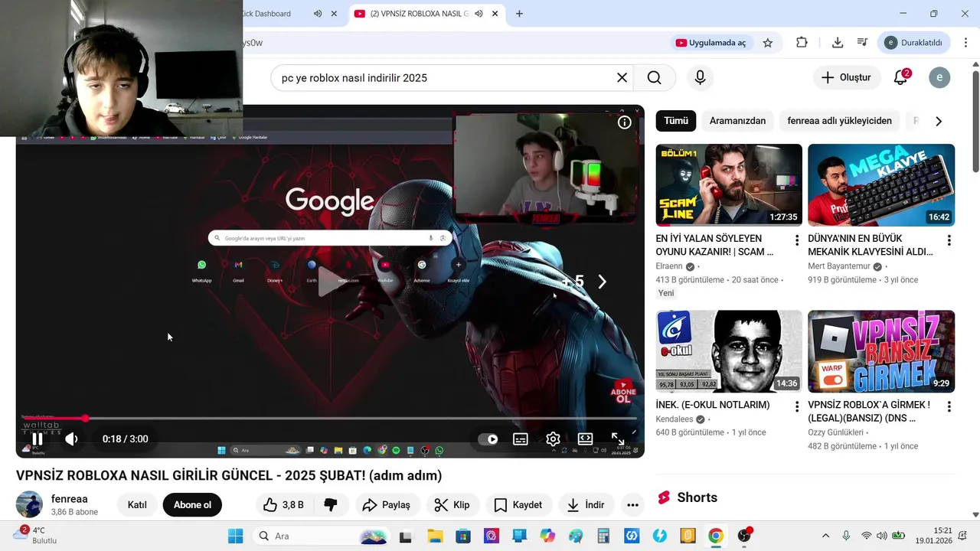Open the Duraklatıldı profile chip
This screenshot has height=551, width=980.
tap(915, 43)
